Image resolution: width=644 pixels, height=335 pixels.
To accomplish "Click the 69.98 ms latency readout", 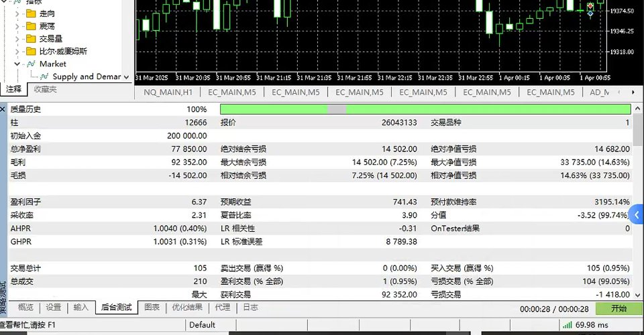I will 592,325.
